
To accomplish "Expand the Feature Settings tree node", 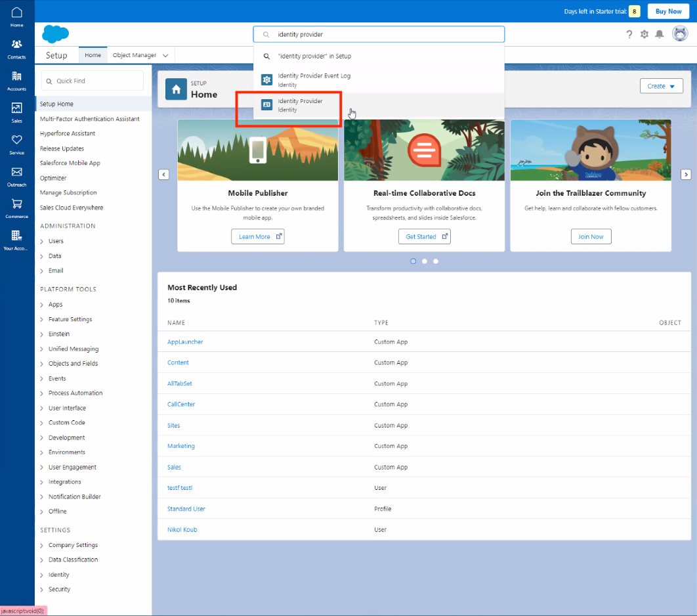I will click(42, 319).
